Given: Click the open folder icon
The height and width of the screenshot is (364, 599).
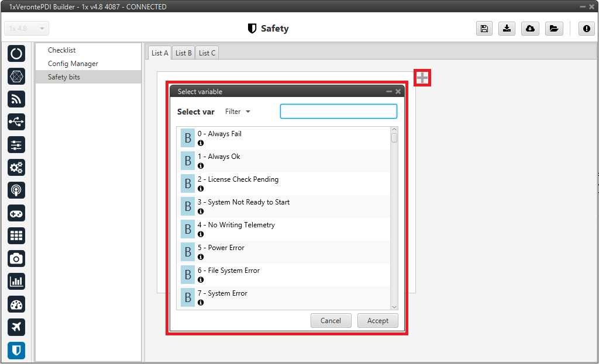Looking at the screenshot, I should [554, 29].
